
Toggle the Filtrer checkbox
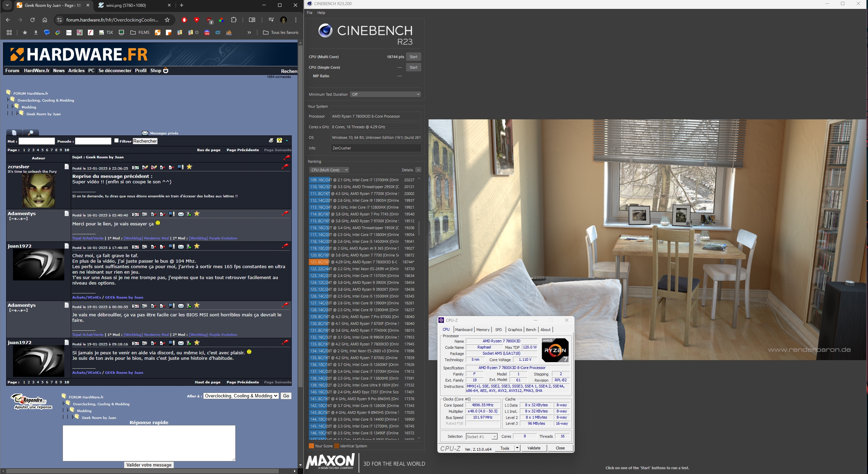pos(116,141)
